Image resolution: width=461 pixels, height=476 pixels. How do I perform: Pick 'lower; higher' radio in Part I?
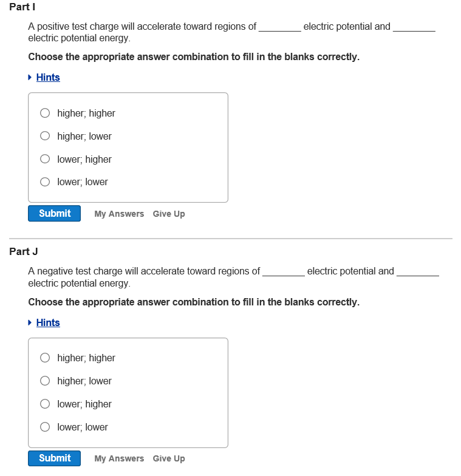[x=45, y=159]
